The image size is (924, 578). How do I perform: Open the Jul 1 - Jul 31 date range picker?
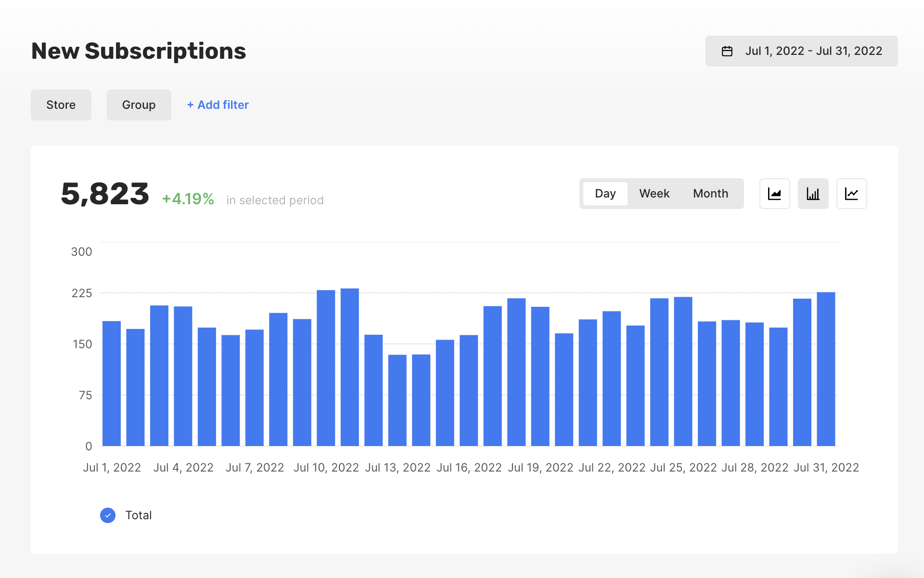pos(801,51)
